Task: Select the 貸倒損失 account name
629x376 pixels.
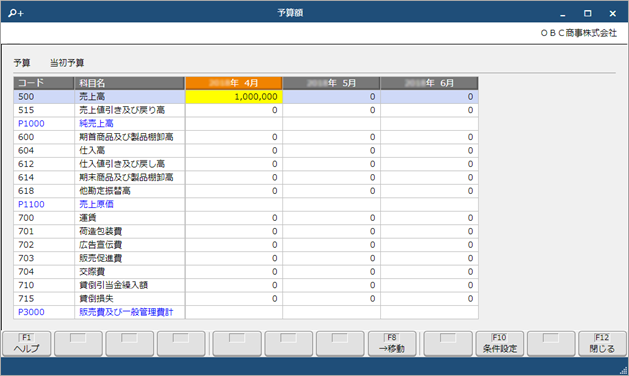Action: click(96, 299)
